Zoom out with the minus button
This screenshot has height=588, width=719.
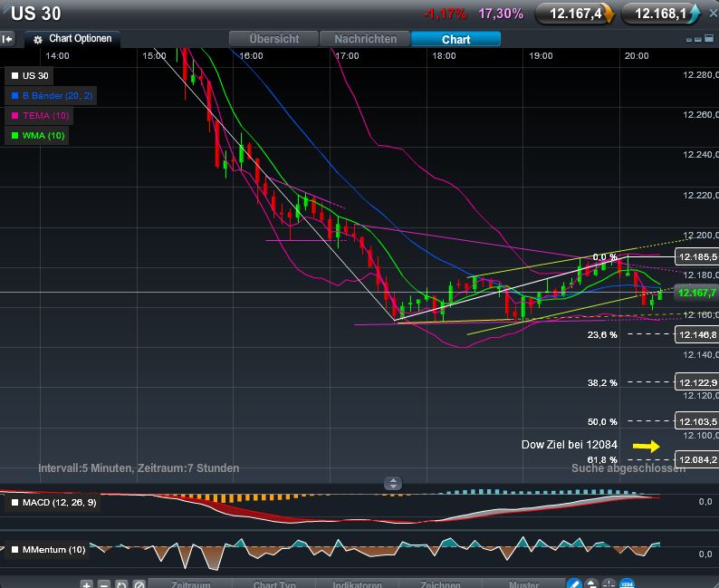click(104, 583)
